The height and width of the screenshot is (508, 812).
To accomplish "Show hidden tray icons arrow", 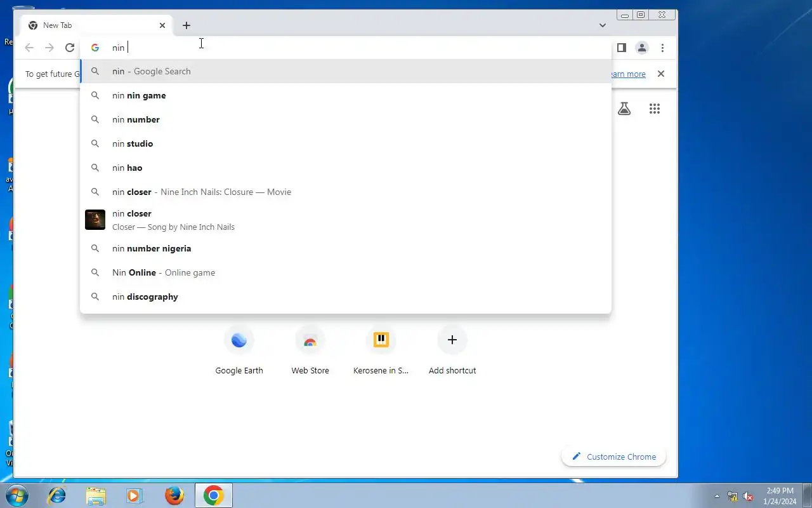I will point(717,496).
